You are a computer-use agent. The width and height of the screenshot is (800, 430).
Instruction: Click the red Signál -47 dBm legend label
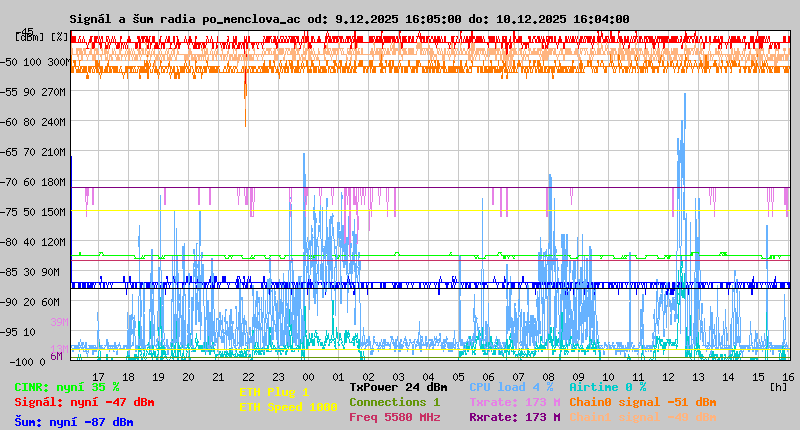pos(84,402)
